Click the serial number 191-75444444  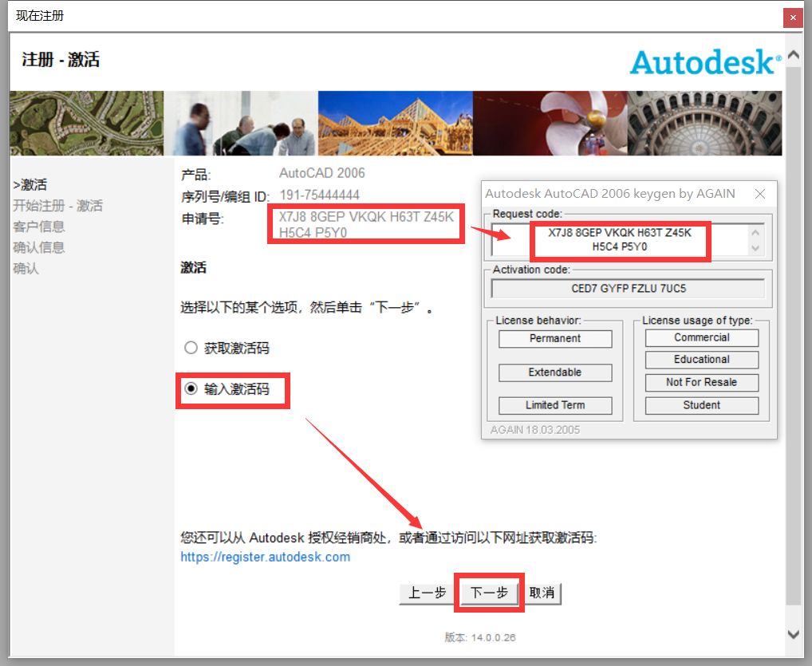[320, 195]
